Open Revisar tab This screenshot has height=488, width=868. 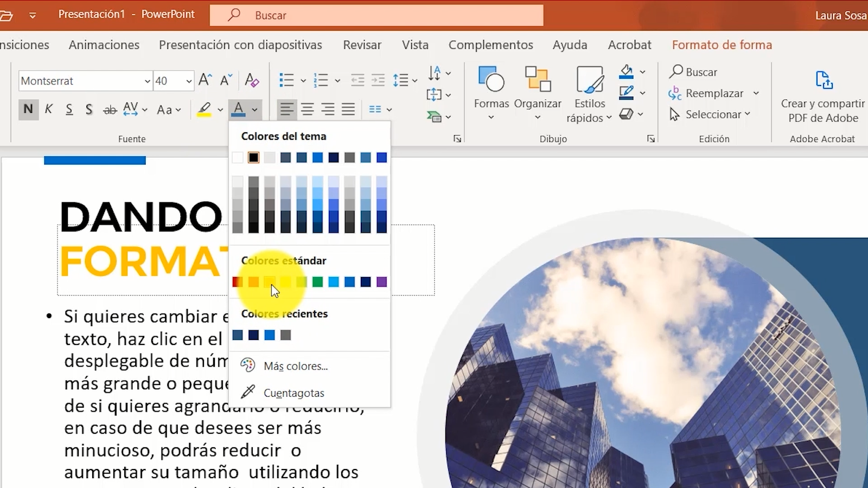point(362,45)
